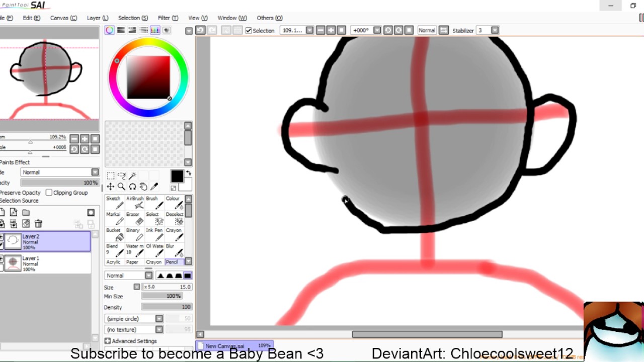Image resolution: width=644 pixels, height=362 pixels.
Task: Open the Filter menu
Action: point(168,18)
